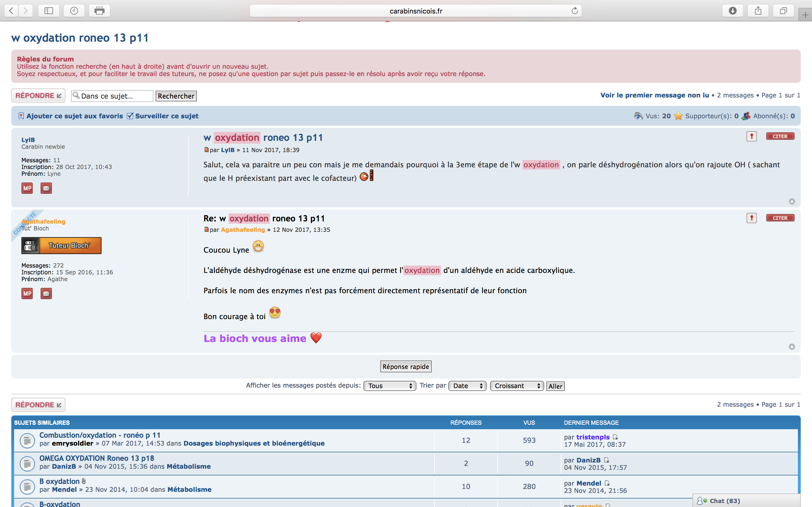Open the Chat (83) tab
The height and width of the screenshot is (507, 812).
(x=724, y=501)
